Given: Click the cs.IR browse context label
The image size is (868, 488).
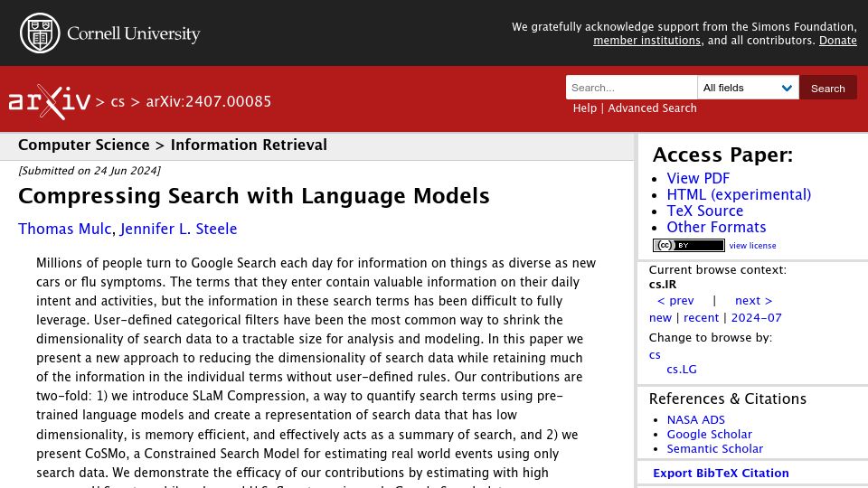Looking at the screenshot, I should pos(663,285).
